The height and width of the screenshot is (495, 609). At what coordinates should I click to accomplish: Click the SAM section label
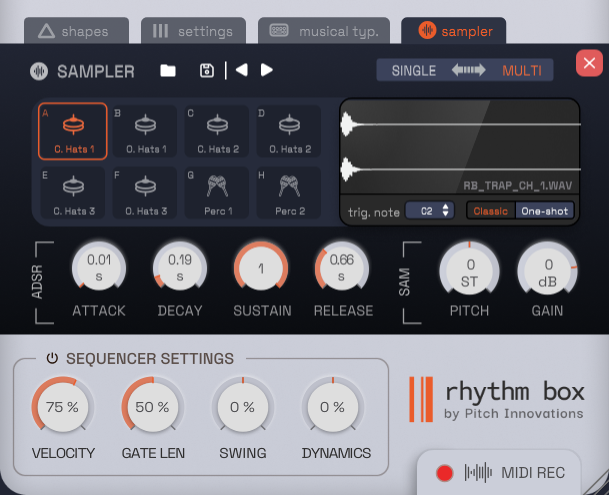click(x=404, y=282)
